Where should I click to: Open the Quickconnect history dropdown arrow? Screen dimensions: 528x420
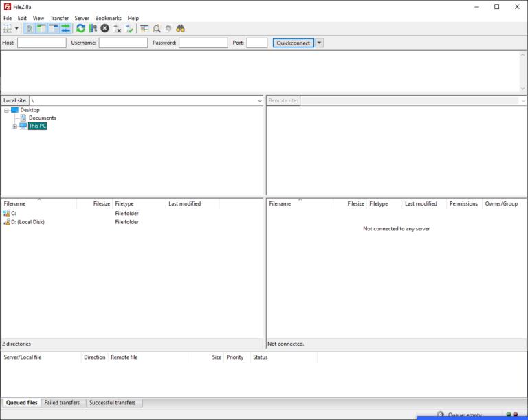pyautogui.click(x=319, y=43)
